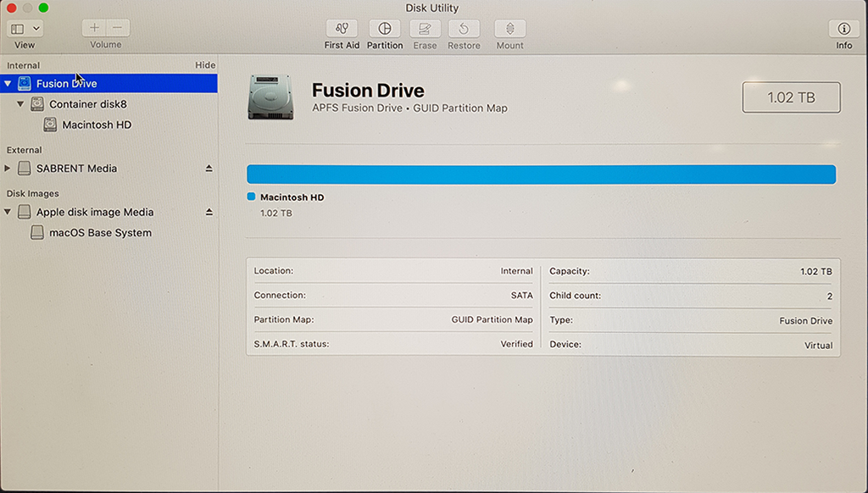This screenshot has width=868, height=493.
Task: Expand the SABRENT Media disclosure triangle
Action: coord(7,169)
